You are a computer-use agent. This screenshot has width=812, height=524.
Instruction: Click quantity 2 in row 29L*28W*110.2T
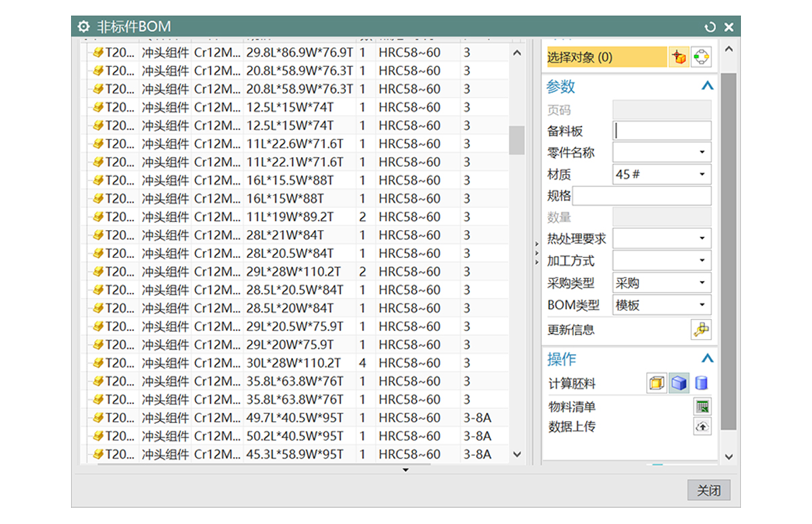pos(363,271)
